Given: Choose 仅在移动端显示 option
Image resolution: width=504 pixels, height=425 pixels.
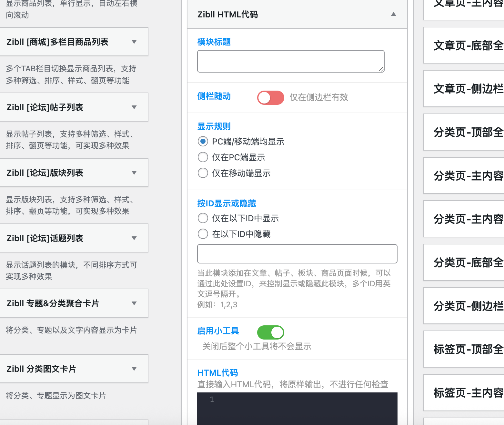Looking at the screenshot, I should [203, 173].
